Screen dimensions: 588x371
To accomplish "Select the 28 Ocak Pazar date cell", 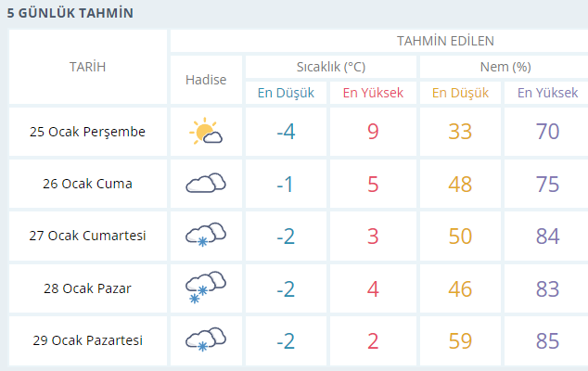I will pyautogui.click(x=87, y=288).
